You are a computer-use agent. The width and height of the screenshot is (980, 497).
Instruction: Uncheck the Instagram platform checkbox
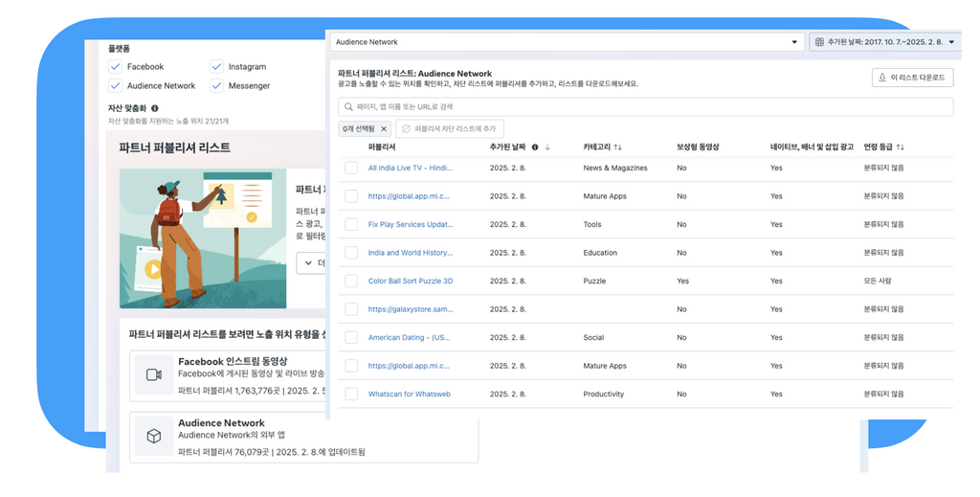[216, 67]
